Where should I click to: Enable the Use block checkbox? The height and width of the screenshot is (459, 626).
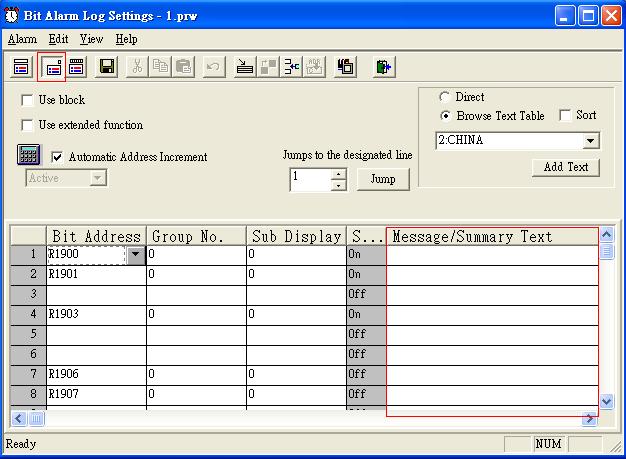pyautogui.click(x=27, y=100)
